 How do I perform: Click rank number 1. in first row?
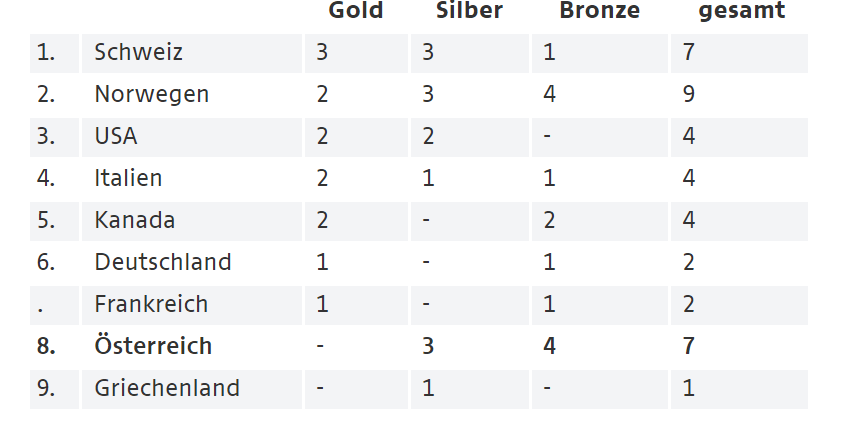point(45,53)
